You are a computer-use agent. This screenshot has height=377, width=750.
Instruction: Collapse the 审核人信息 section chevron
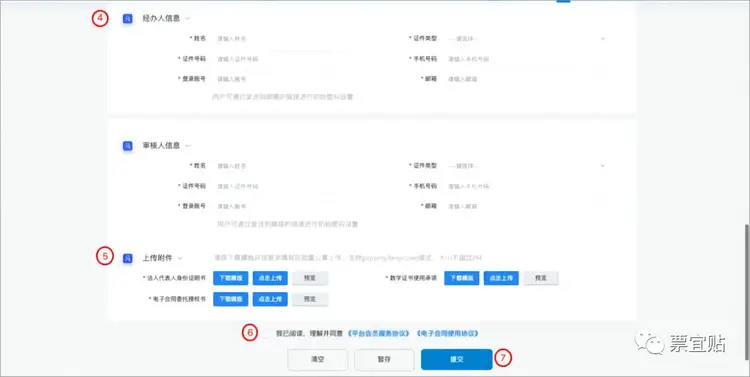188,146
